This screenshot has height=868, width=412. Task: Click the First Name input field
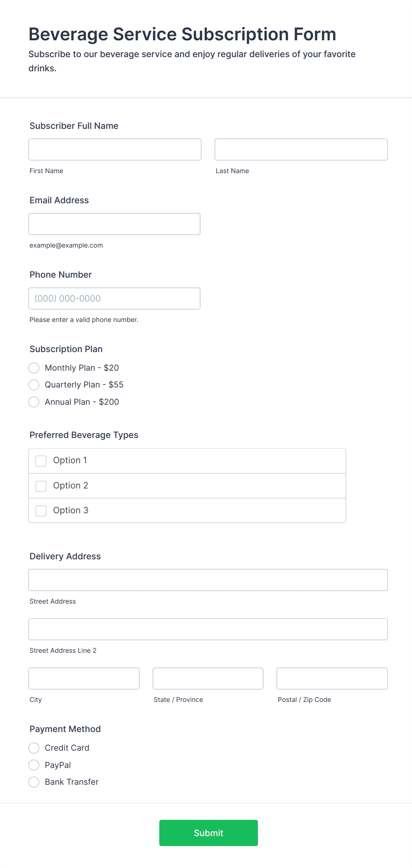(115, 150)
